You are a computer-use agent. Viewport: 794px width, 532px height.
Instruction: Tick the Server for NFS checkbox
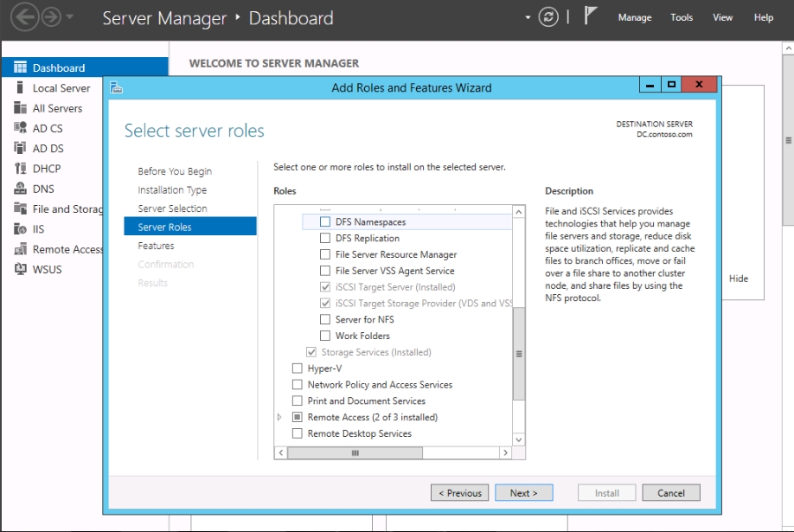(325, 320)
